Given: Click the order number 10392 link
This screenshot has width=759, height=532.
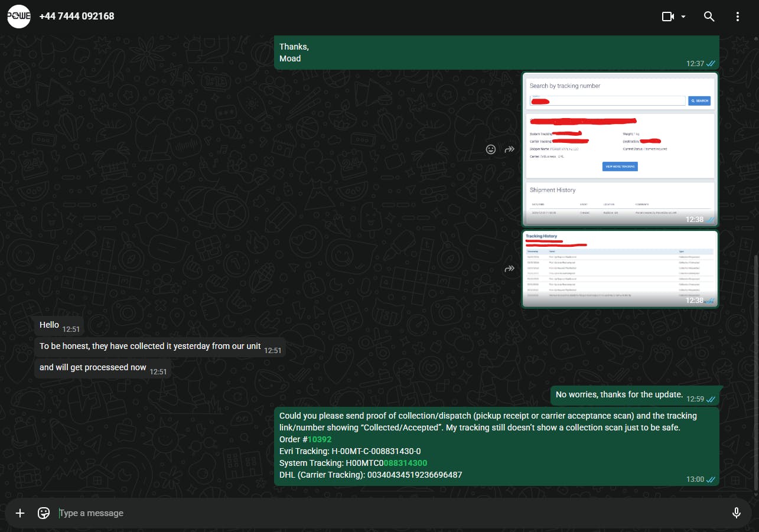Looking at the screenshot, I should click(320, 439).
